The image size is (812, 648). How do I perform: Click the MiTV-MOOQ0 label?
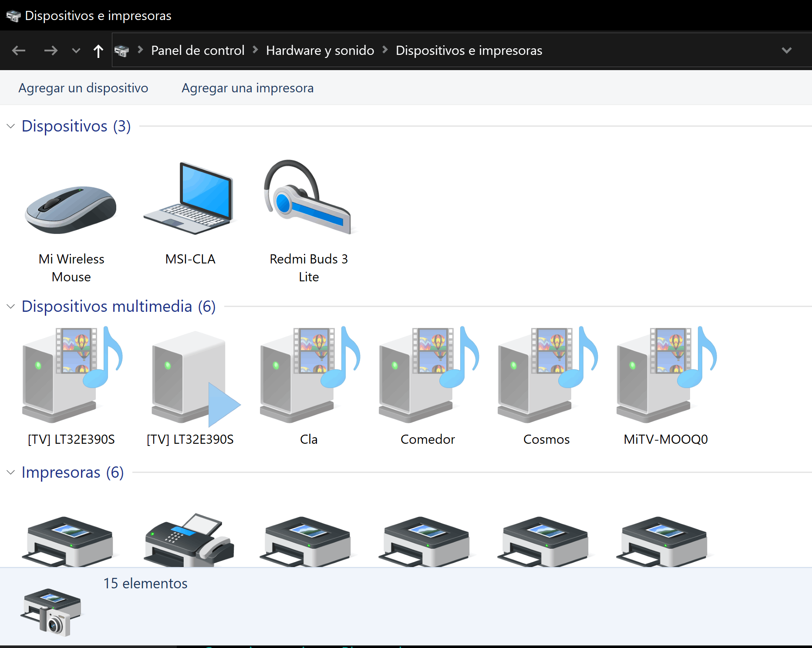click(666, 439)
